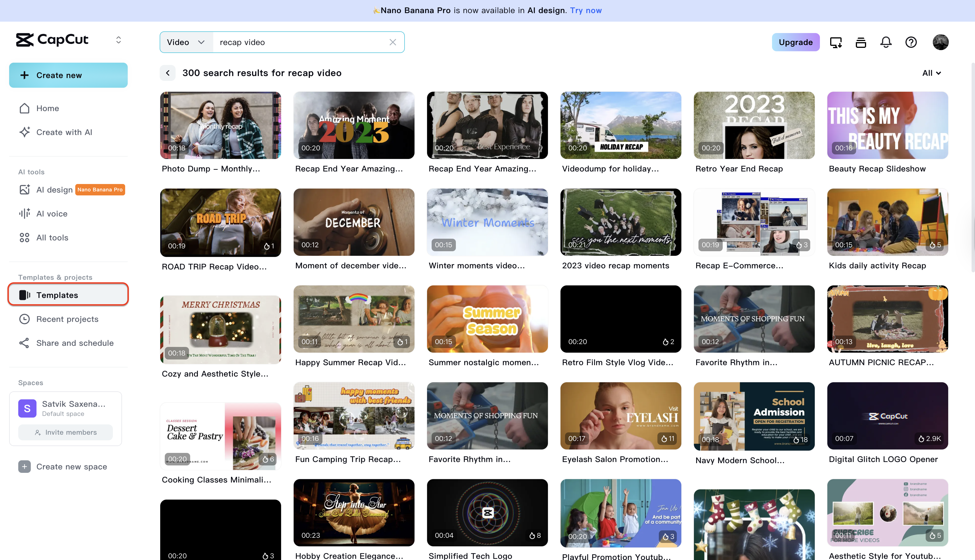
Task: Click Create new button
Action: pyautogui.click(x=68, y=75)
